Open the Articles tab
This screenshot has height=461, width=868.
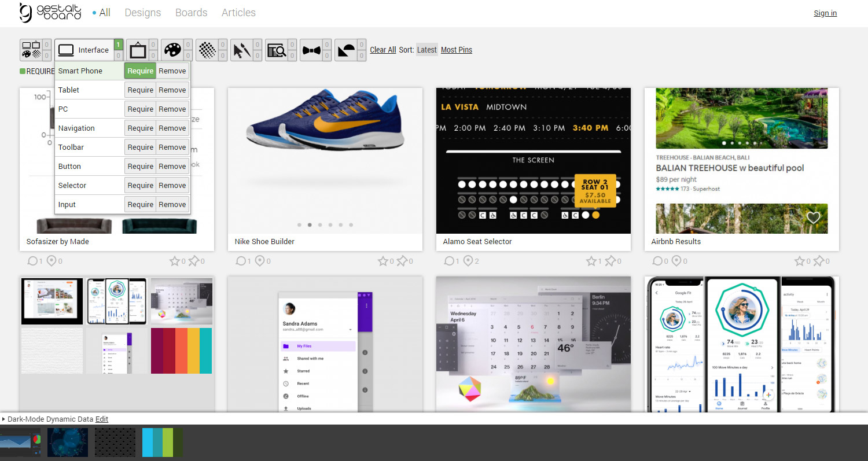point(238,13)
